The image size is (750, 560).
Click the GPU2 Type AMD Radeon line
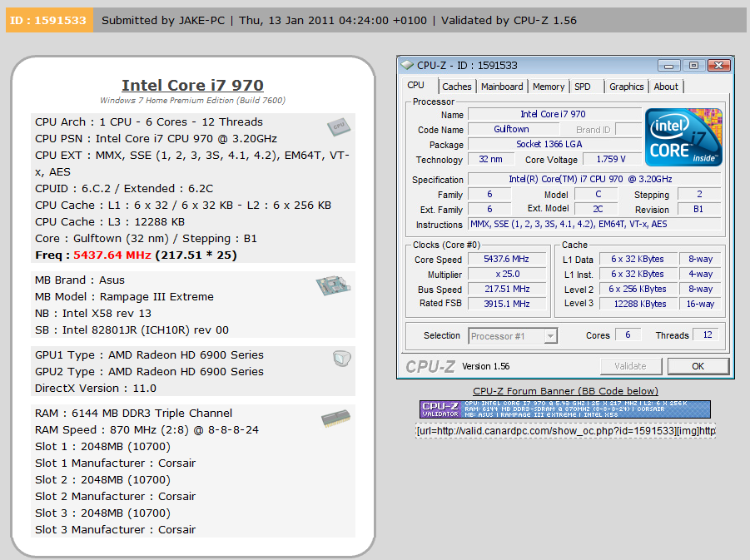pyautogui.click(x=149, y=372)
